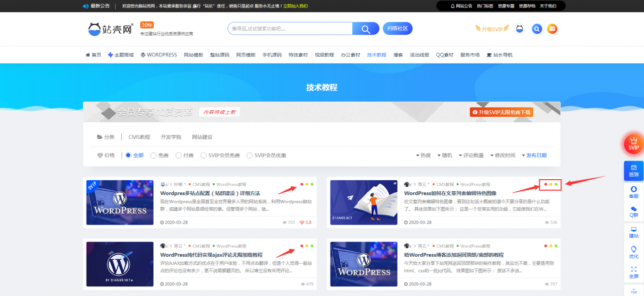644x296 pixels.
Task: Toggle 全屏 fullscreen from sidebar
Action: 633,273
